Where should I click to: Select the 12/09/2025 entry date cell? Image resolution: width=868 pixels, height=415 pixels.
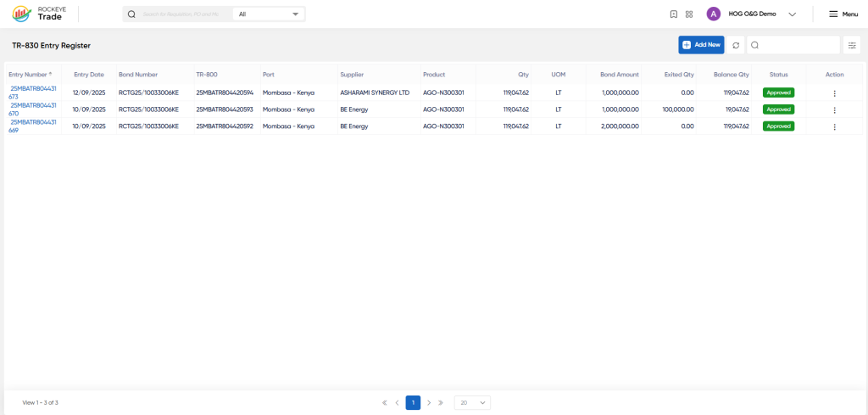[88, 93]
